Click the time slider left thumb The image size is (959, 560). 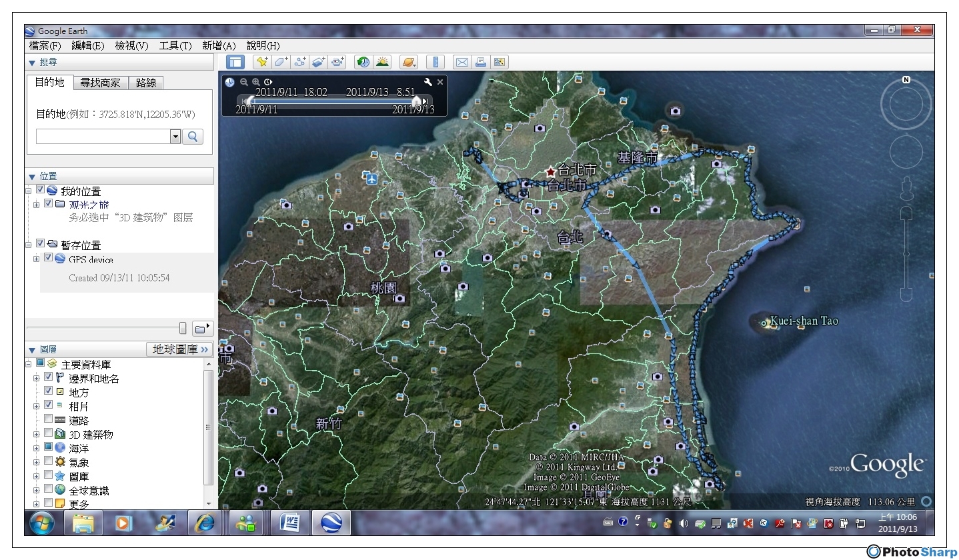click(249, 100)
